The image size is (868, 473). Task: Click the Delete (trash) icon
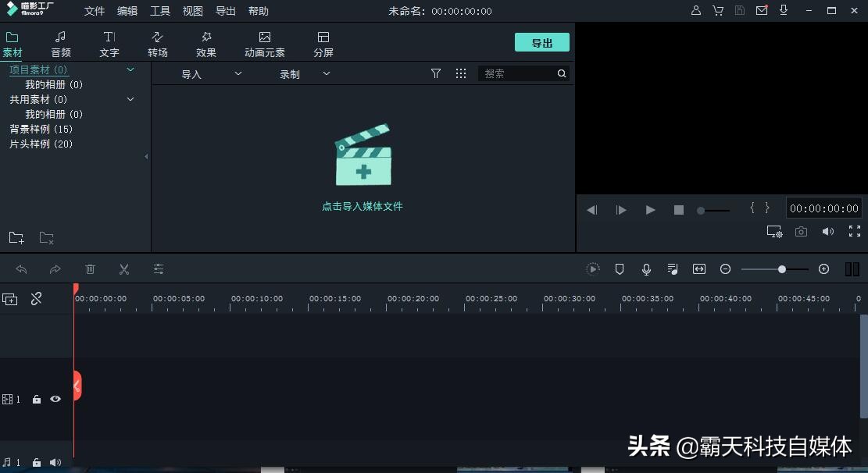[x=90, y=269]
